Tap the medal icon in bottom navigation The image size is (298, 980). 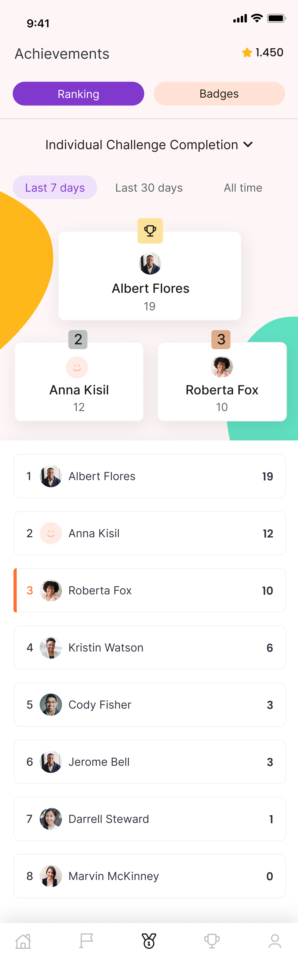pyautogui.click(x=149, y=940)
